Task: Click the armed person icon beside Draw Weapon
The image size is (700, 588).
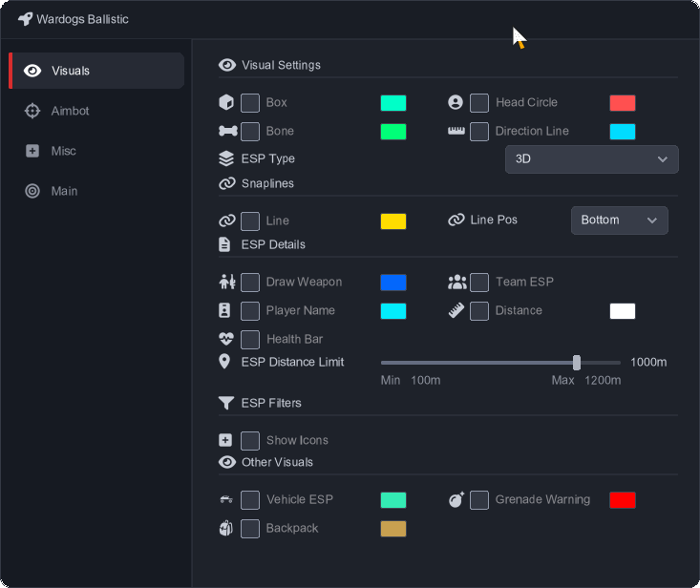Action: tap(227, 282)
